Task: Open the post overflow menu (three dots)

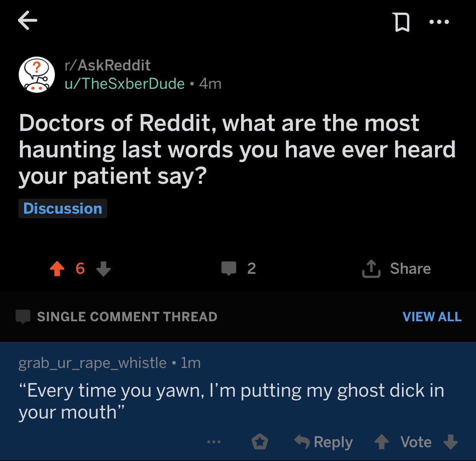Action: point(439,22)
